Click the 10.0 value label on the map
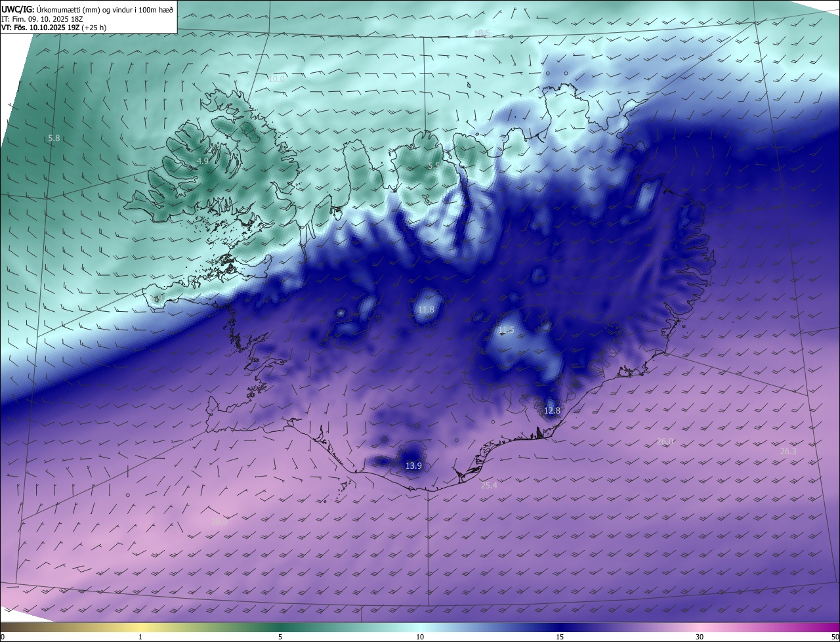Viewport: 840px width, 642px height. (x=277, y=79)
